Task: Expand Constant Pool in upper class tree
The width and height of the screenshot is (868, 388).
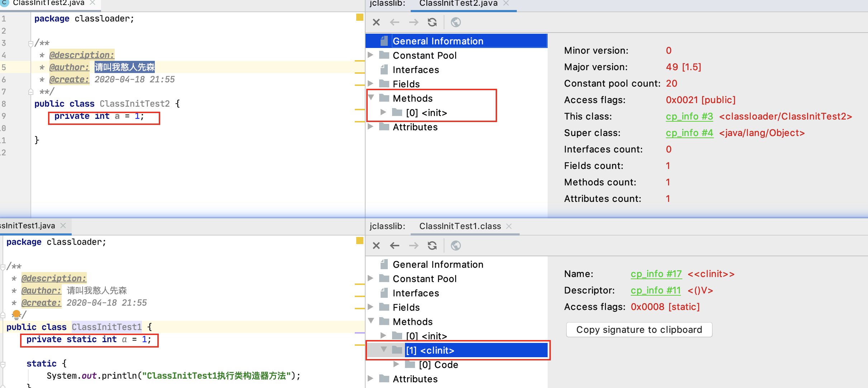Action: pos(371,55)
